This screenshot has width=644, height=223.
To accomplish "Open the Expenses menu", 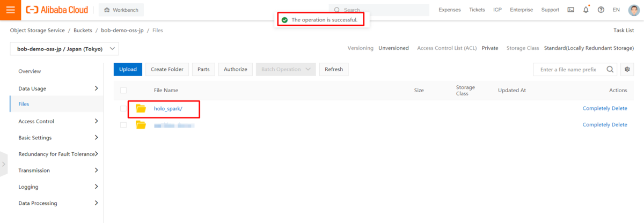I will [x=450, y=10].
